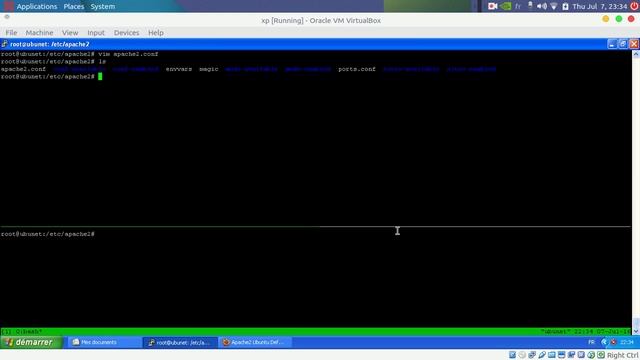Click terminal scrollbar up arrow
The width and height of the screenshot is (640, 360).
pyautogui.click(x=636, y=54)
